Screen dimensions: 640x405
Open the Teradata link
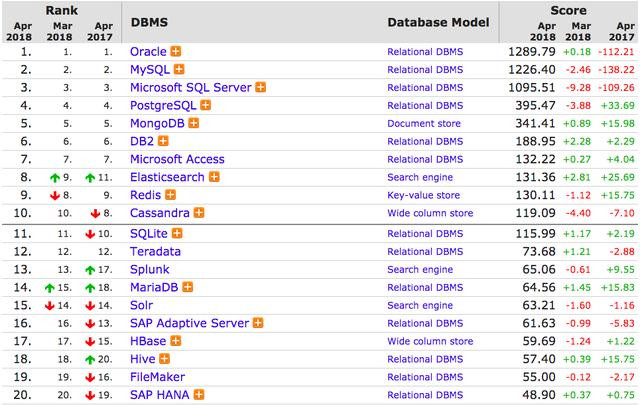[x=156, y=251]
